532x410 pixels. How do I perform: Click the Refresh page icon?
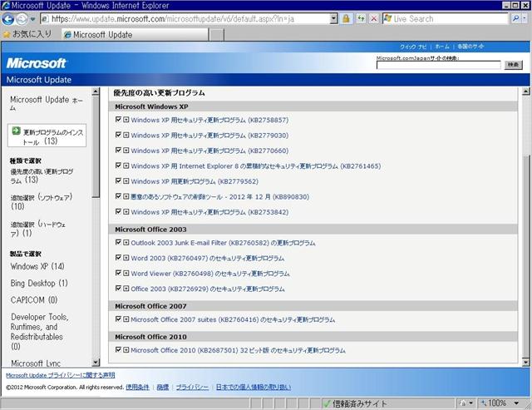[361, 19]
